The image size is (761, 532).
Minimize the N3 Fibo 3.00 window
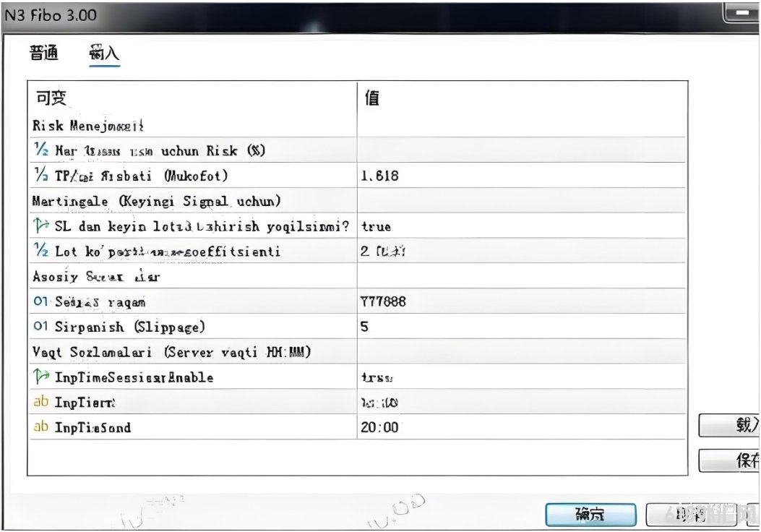pyautogui.click(x=742, y=12)
